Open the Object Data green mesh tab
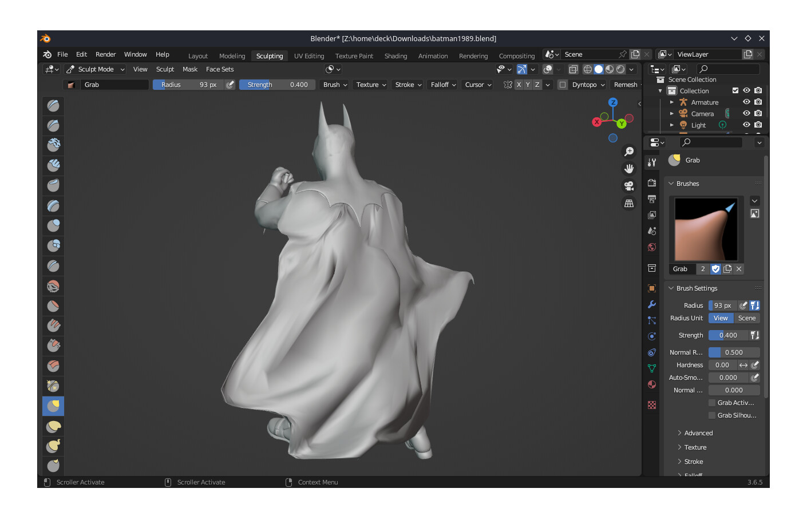The width and height of the screenshot is (807, 532). pyautogui.click(x=652, y=368)
